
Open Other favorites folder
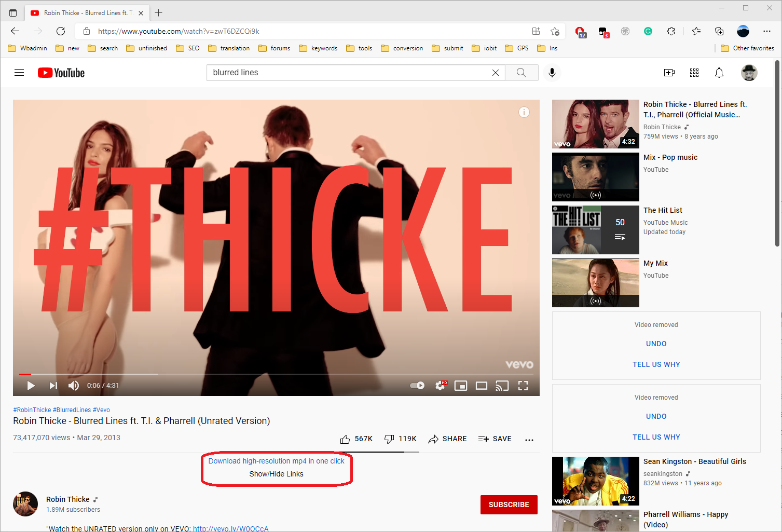tap(747, 48)
